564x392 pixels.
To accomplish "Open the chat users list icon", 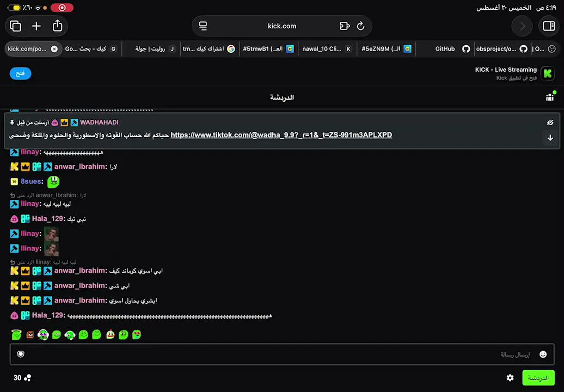I will 550,97.
